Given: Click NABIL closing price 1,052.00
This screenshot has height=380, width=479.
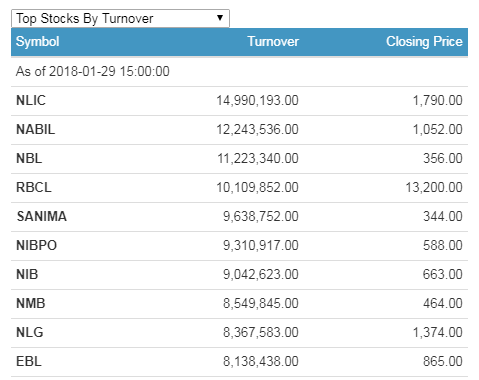Looking at the screenshot, I should click(x=438, y=129).
